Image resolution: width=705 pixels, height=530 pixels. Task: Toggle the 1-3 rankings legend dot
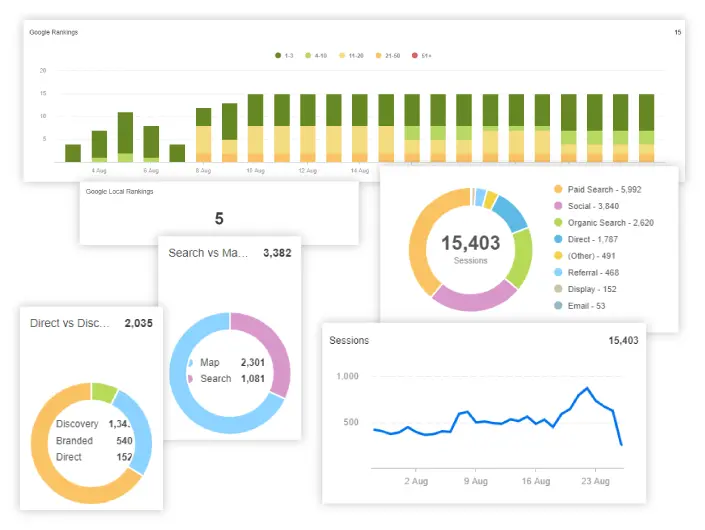[278, 55]
